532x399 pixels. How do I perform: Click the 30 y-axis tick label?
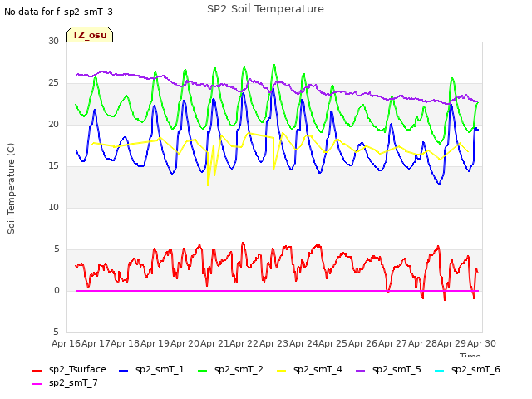53,41
